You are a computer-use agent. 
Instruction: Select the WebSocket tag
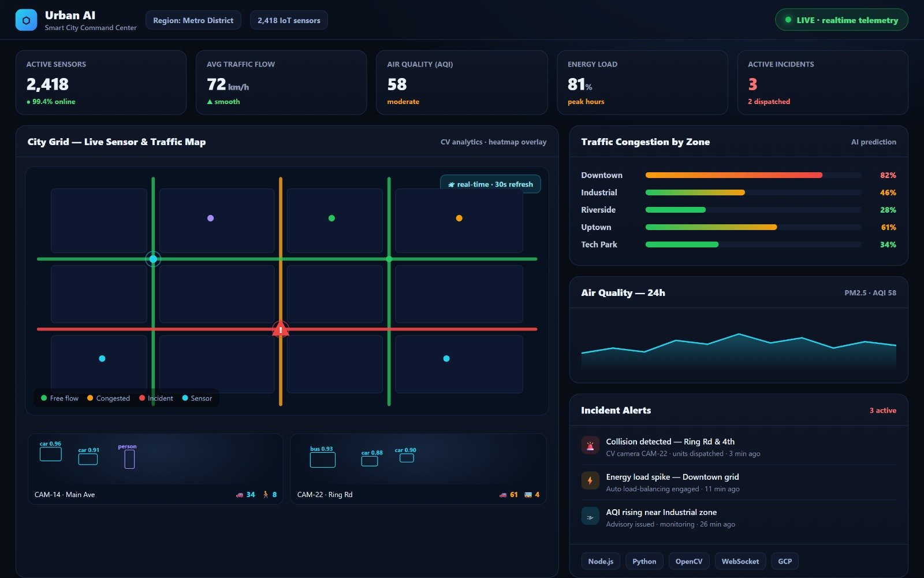(740, 561)
